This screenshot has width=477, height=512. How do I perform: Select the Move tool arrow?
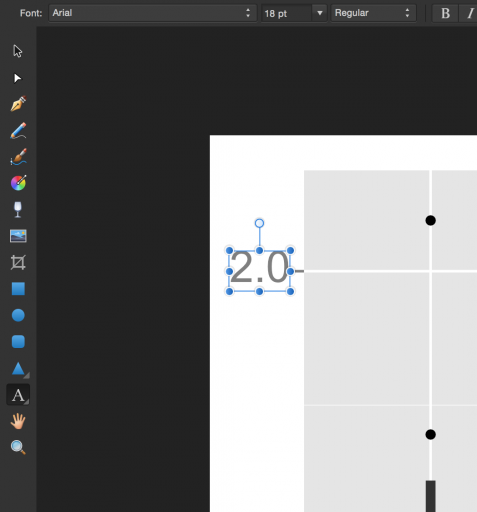click(18, 51)
